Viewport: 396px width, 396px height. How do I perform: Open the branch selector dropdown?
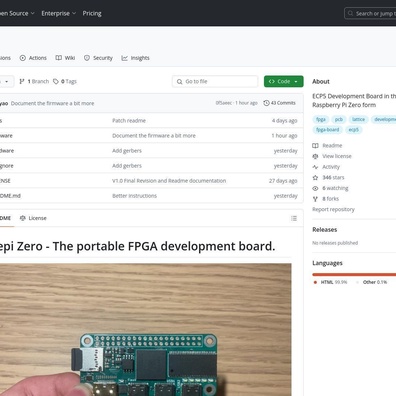coord(6,81)
